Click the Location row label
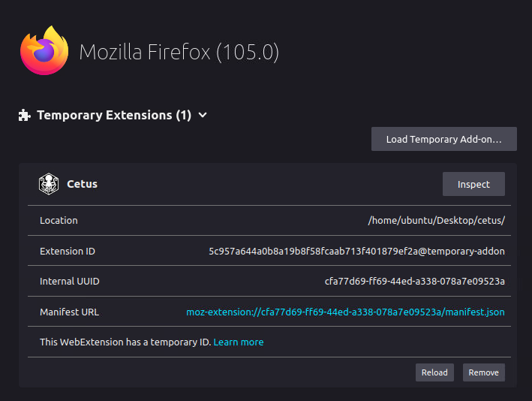The width and height of the screenshot is (532, 401). click(x=59, y=221)
